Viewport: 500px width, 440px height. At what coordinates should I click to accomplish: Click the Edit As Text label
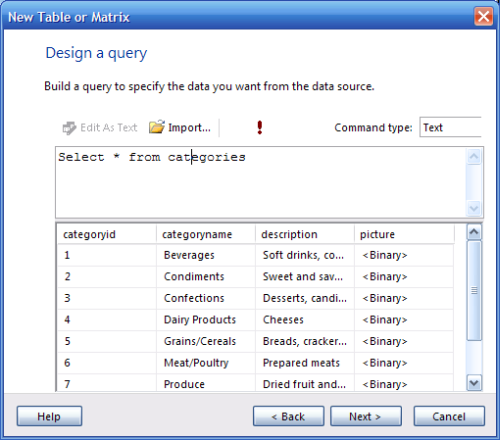point(109,128)
